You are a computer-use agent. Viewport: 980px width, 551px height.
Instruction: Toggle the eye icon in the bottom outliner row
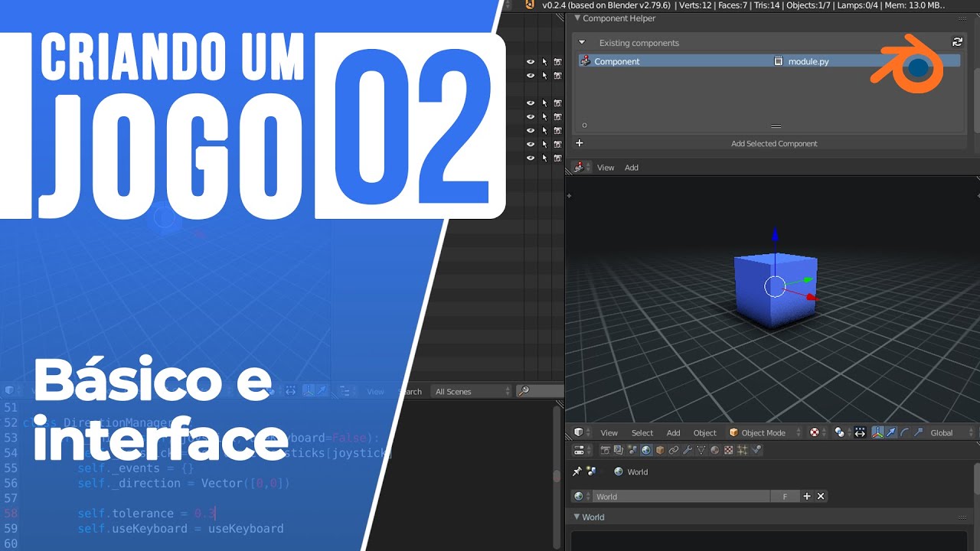coord(530,158)
